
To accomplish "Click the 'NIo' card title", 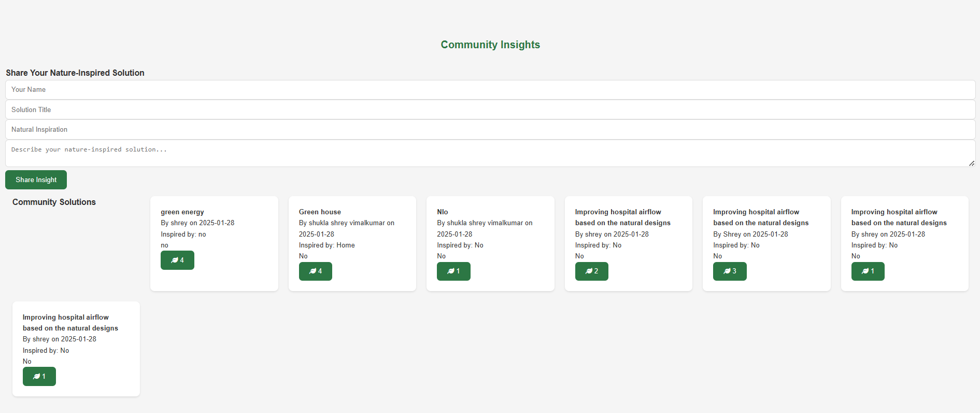I will point(443,212).
